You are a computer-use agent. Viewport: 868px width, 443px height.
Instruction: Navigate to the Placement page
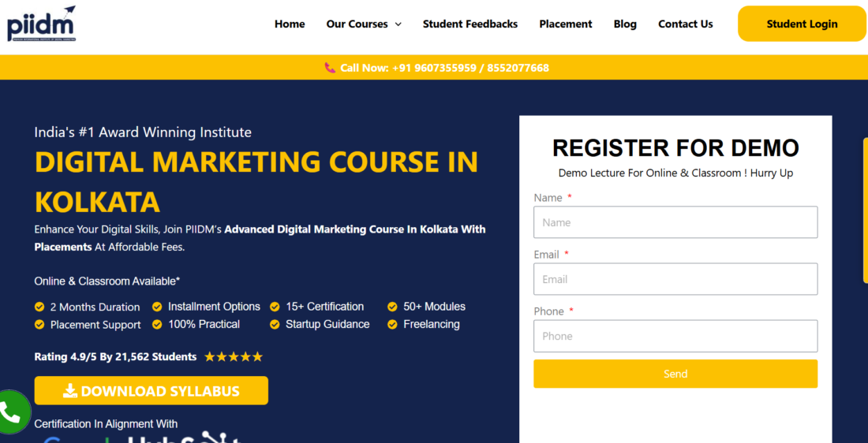point(566,24)
